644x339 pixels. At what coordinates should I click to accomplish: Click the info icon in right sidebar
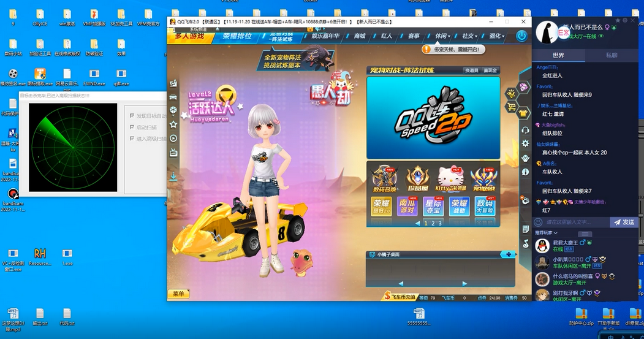point(525,172)
